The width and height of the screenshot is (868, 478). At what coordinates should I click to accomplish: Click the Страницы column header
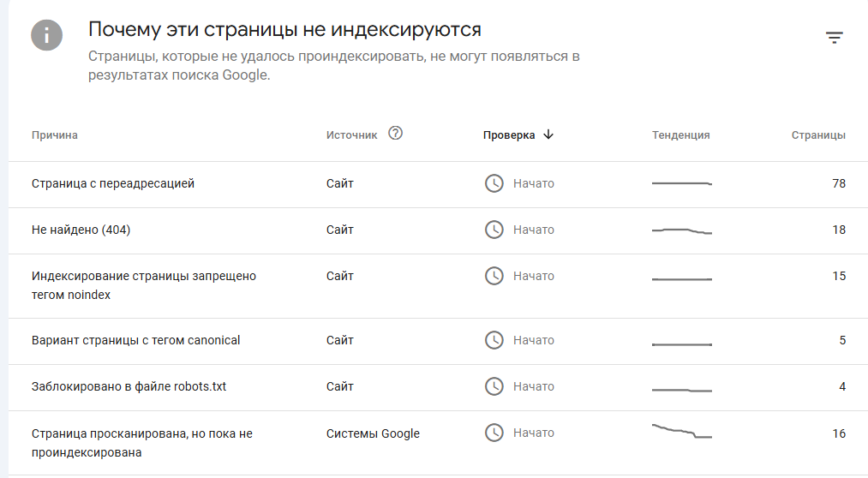tap(818, 135)
